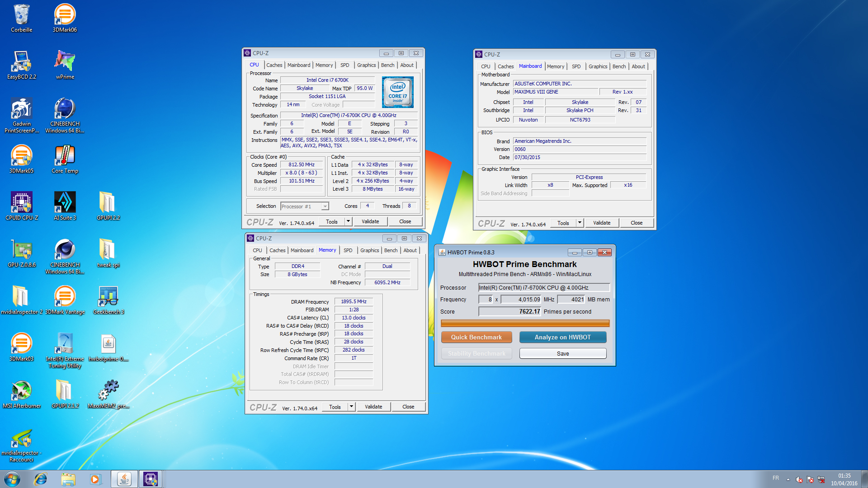Click the FR language indicator in tray
Image resolution: width=868 pixels, height=488 pixels.
coord(776,478)
